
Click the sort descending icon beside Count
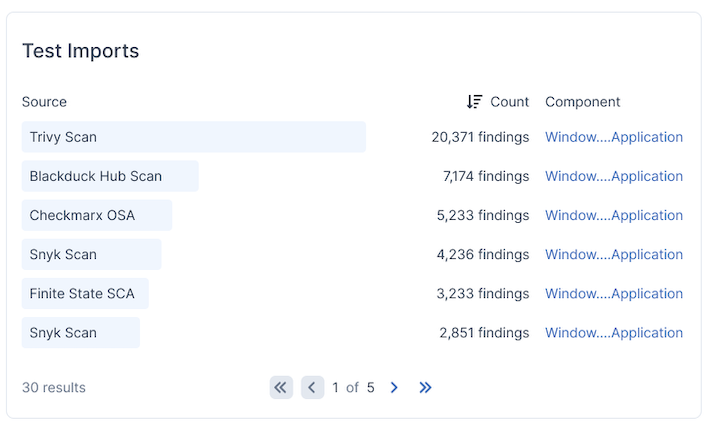click(x=474, y=102)
